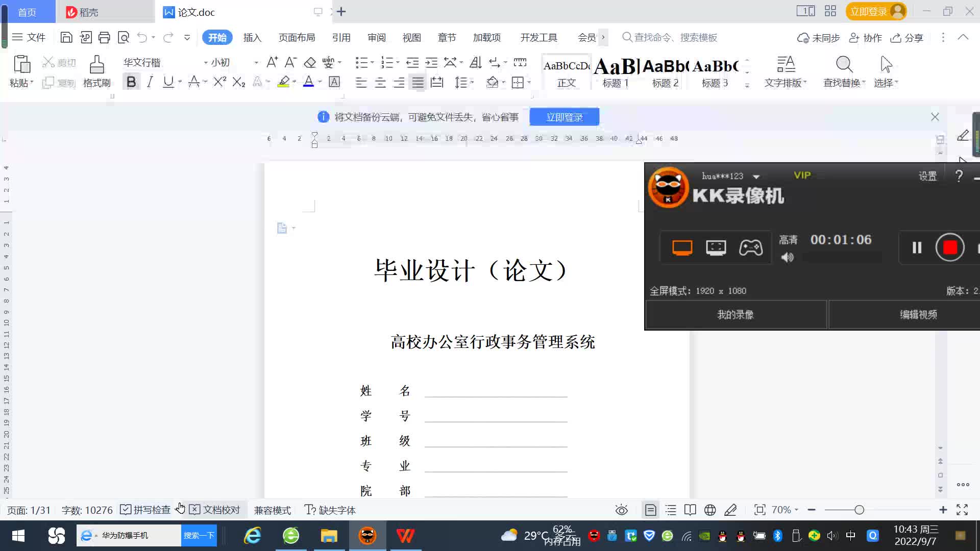This screenshot has width=980, height=551.
Task: Open 我的录像 in KK录像机
Action: (735, 314)
